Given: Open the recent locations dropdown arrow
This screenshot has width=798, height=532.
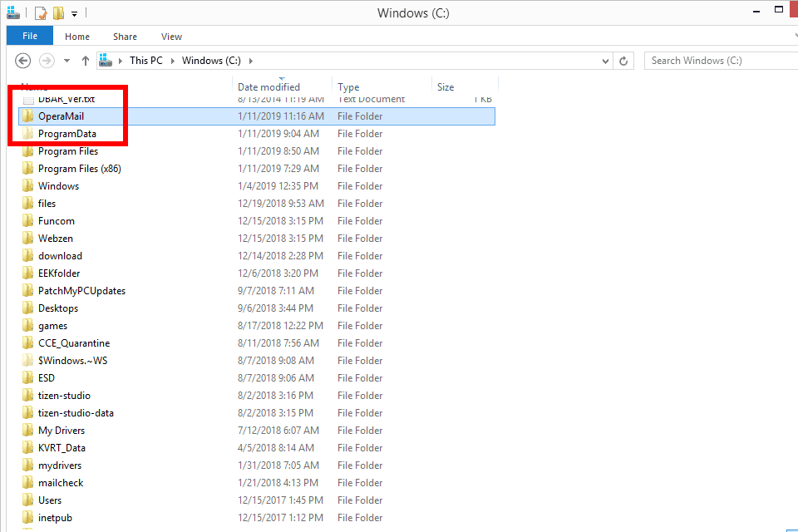Looking at the screenshot, I should (66, 61).
